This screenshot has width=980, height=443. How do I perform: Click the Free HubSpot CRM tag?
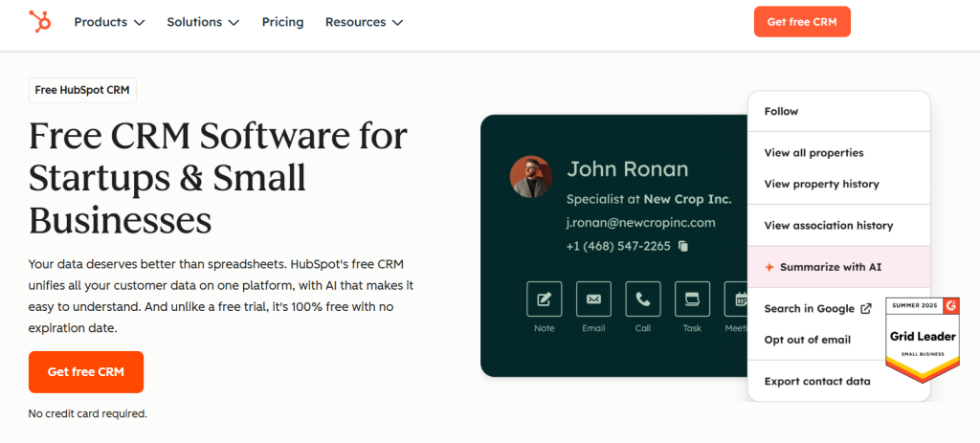point(82,90)
